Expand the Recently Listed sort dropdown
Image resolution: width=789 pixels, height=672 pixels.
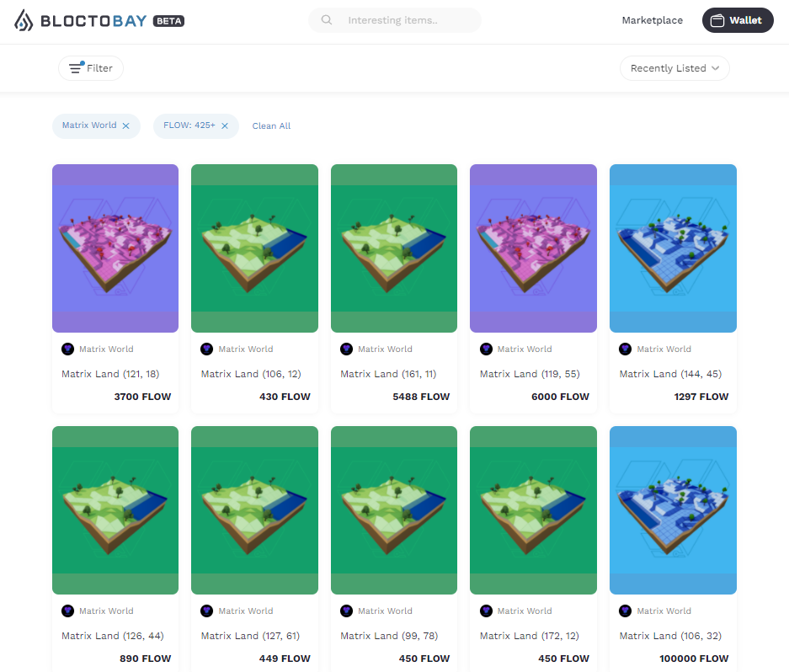coord(674,68)
